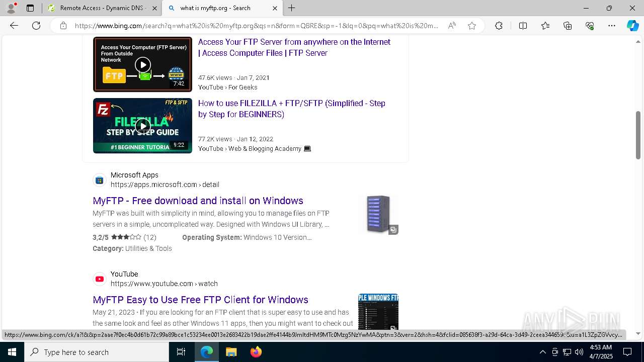Open Browser essentials heart icon

click(x=590, y=26)
